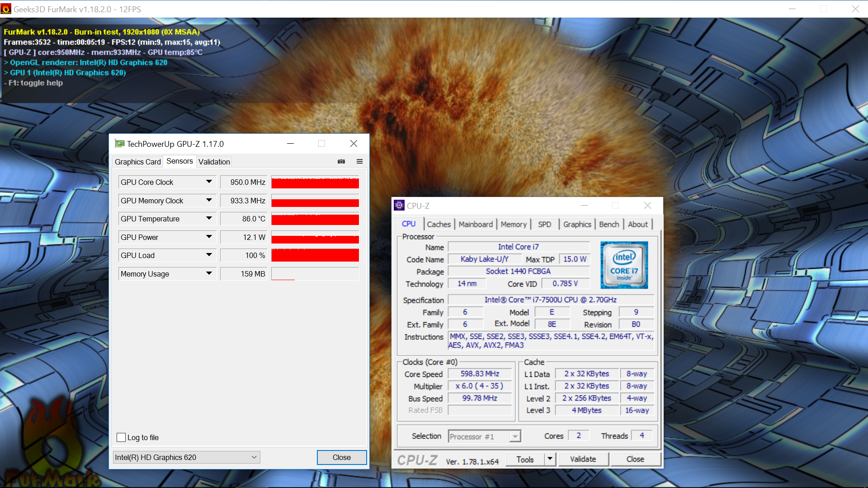Click the Close button in GPU-Z
868x488 pixels.
(342, 457)
